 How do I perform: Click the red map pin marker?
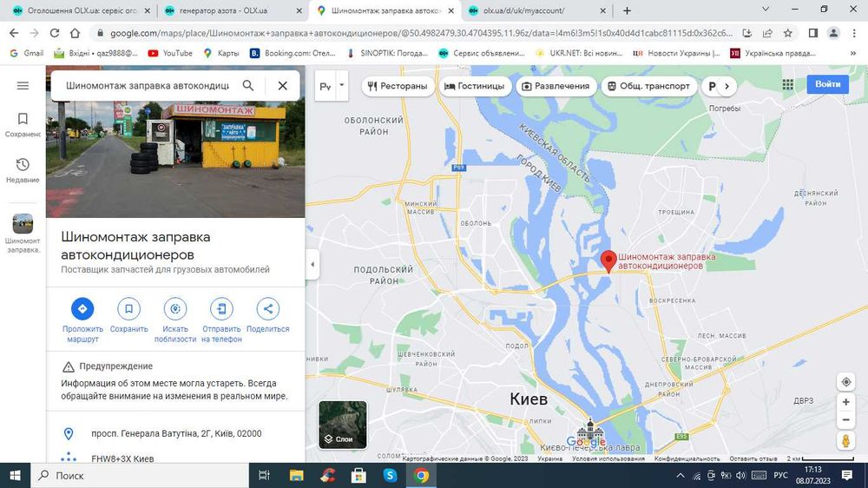[x=608, y=260]
